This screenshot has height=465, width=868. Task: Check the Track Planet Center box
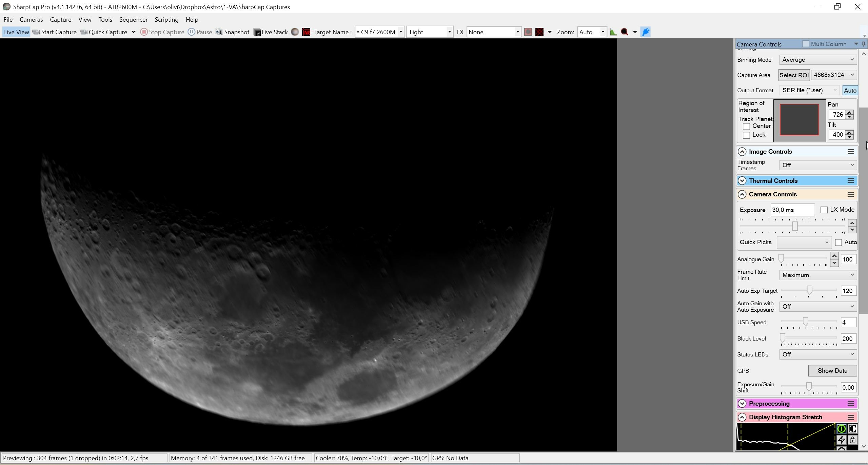tap(746, 126)
